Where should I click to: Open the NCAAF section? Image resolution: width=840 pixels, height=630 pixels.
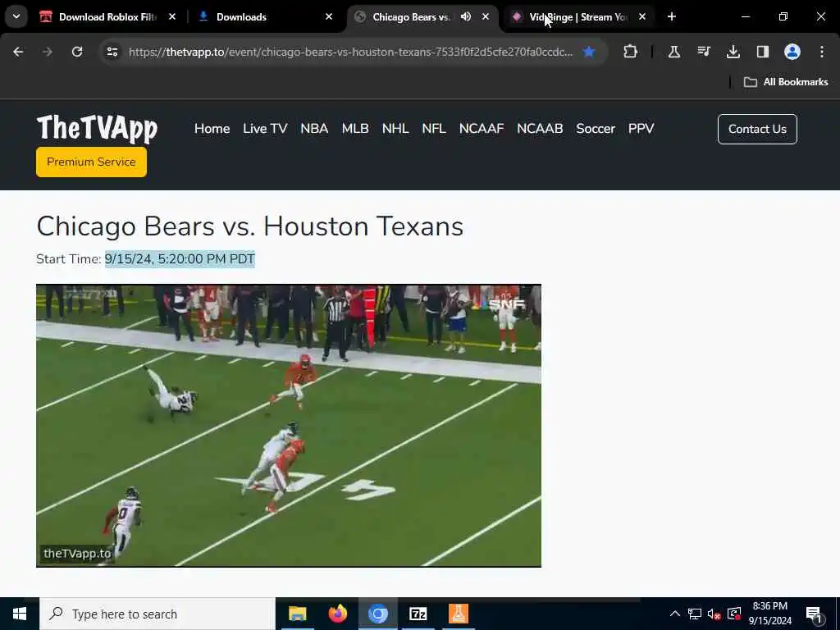point(482,129)
